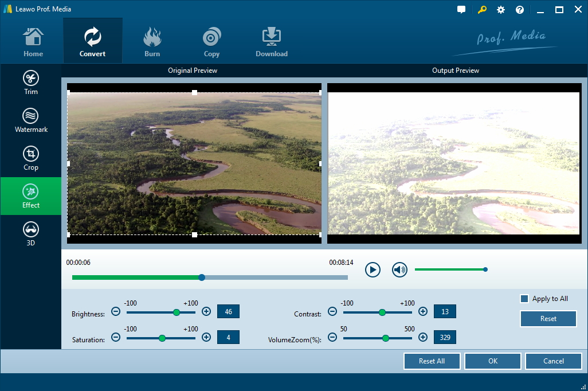Click the Reset All button

[x=432, y=361]
